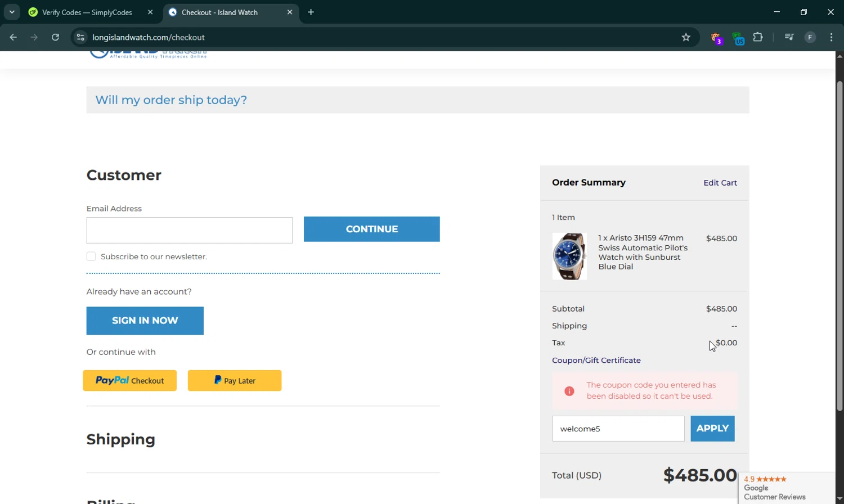Image resolution: width=844 pixels, height=504 pixels.
Task: Switch to Verify Codes SimplyCodes tab
Action: tap(87, 12)
